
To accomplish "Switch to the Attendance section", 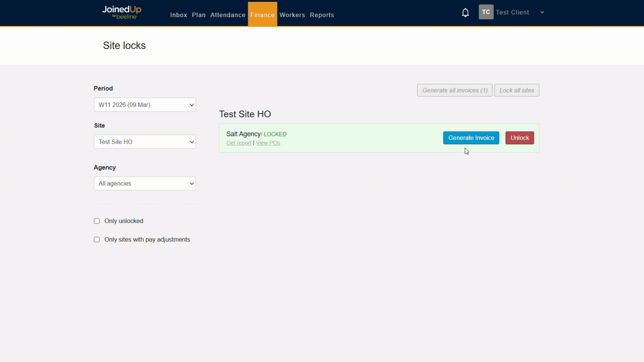I will tap(228, 15).
